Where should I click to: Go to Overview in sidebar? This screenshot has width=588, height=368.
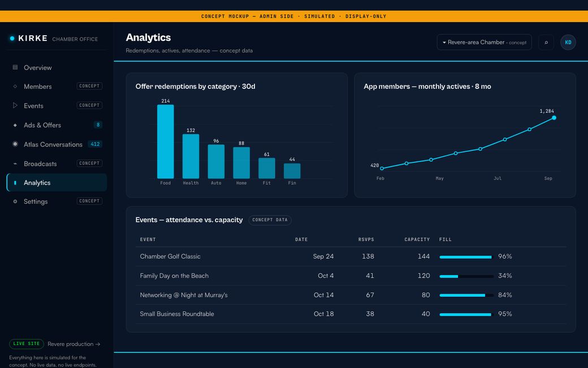pyautogui.click(x=56, y=67)
